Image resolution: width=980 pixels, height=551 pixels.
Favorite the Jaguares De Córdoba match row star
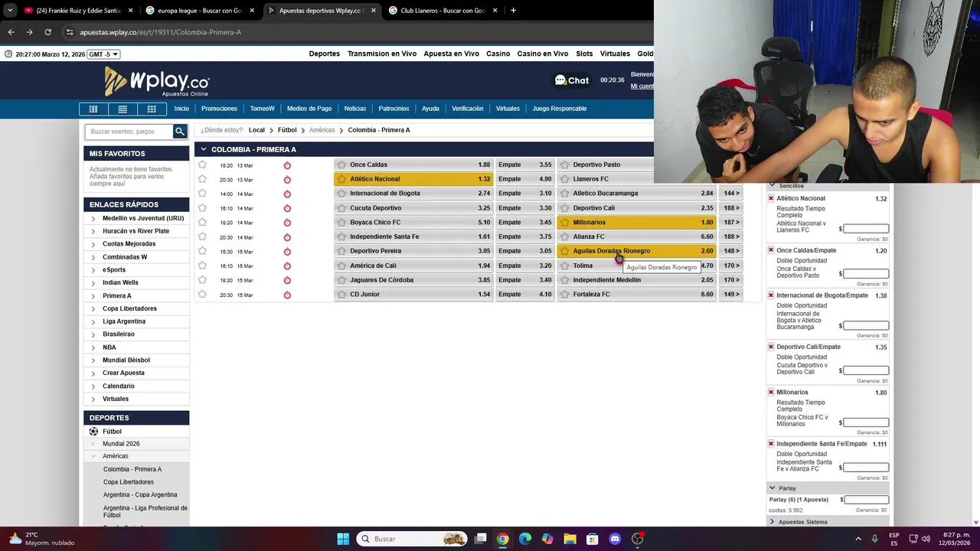(202, 280)
